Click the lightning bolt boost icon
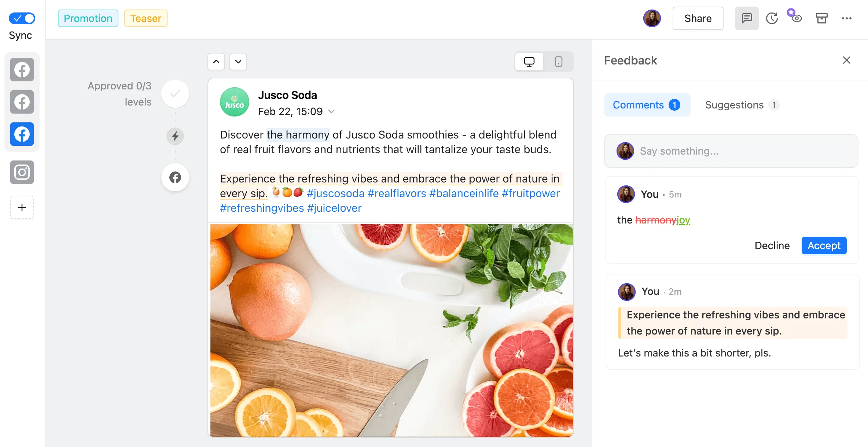868x447 pixels. (175, 136)
